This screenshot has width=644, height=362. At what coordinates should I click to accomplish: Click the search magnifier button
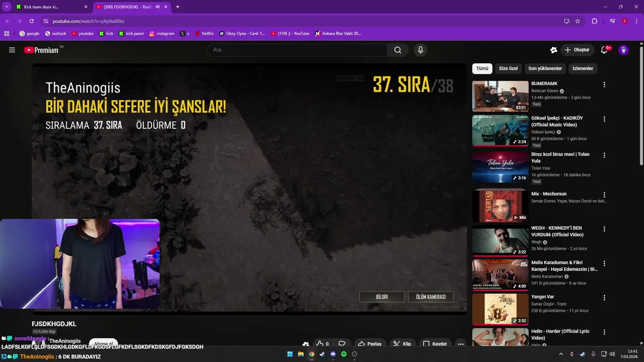397,50
